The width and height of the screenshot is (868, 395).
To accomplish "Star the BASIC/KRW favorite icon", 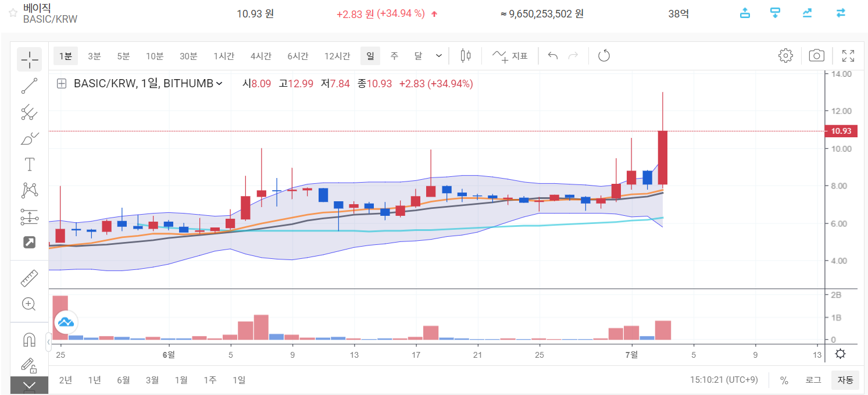I will 13,13.
